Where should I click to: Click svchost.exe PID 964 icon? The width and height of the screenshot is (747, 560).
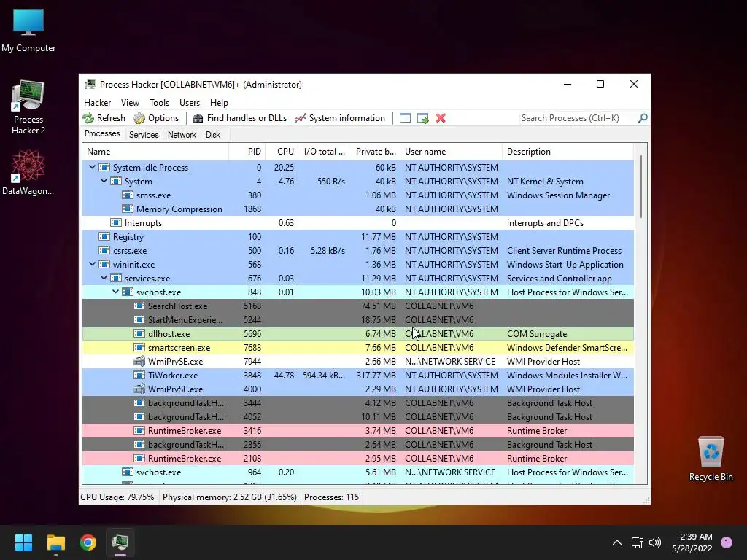coord(127,472)
